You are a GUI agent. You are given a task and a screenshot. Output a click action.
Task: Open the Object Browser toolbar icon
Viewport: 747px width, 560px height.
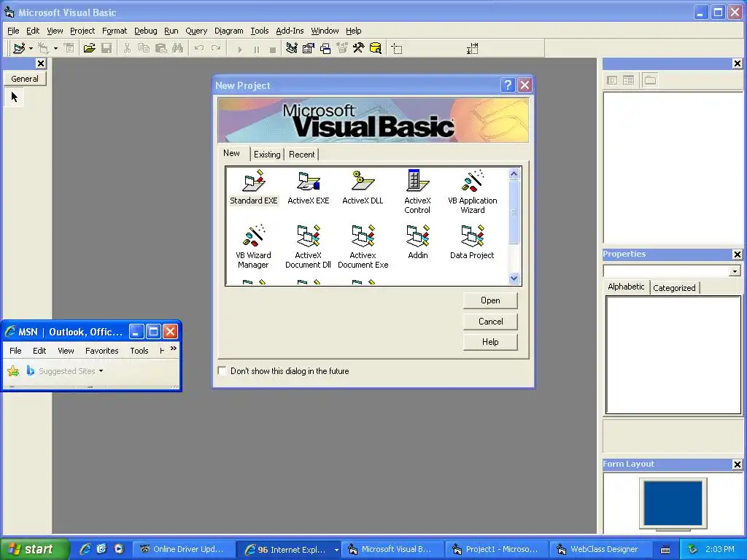(342, 48)
